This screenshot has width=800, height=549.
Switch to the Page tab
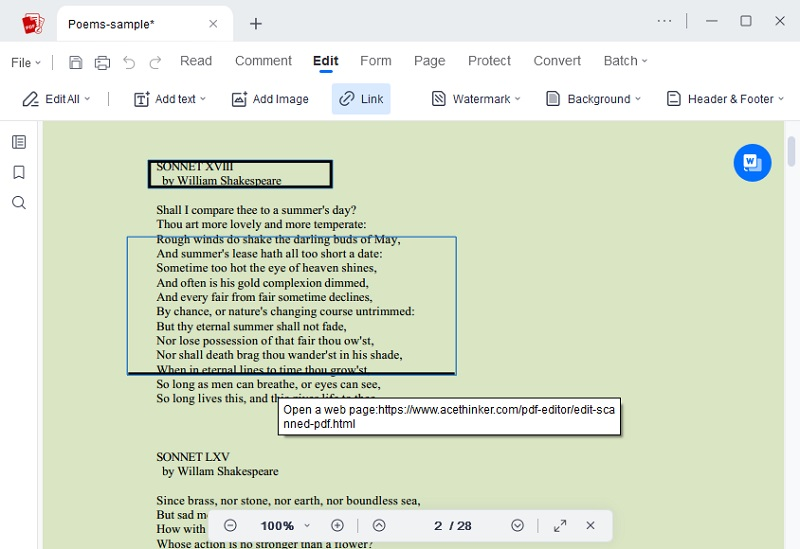[430, 61]
